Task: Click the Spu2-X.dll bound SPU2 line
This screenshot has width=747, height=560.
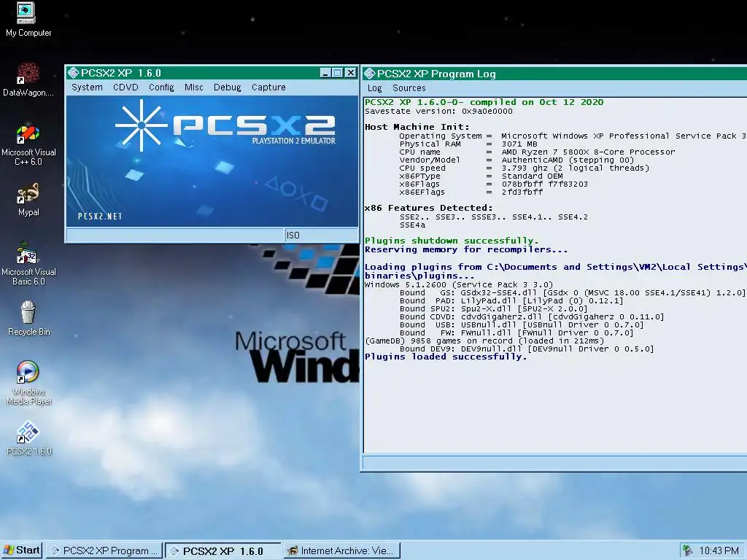Action: [494, 308]
